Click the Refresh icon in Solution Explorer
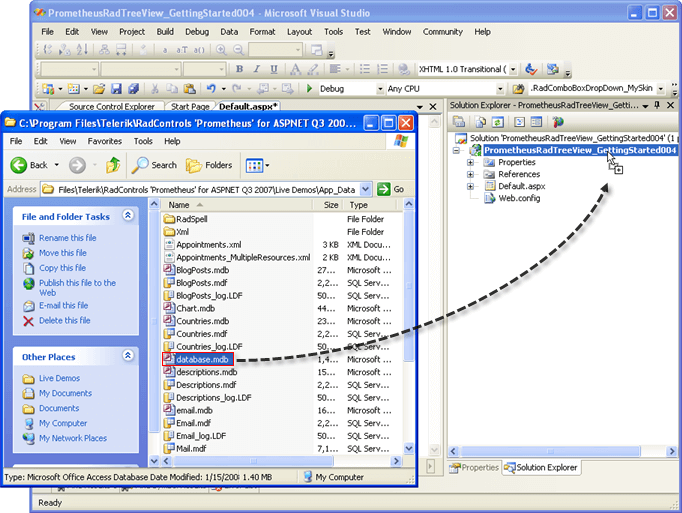The image size is (682, 513). (x=497, y=122)
